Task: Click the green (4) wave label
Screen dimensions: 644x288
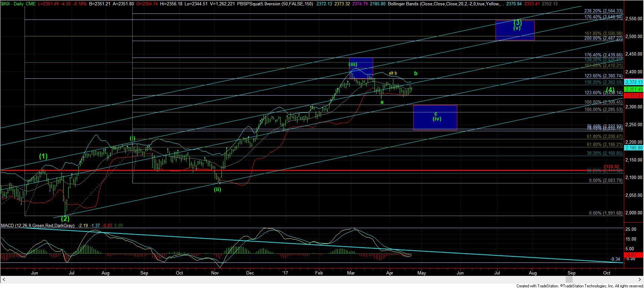Action: (611, 90)
